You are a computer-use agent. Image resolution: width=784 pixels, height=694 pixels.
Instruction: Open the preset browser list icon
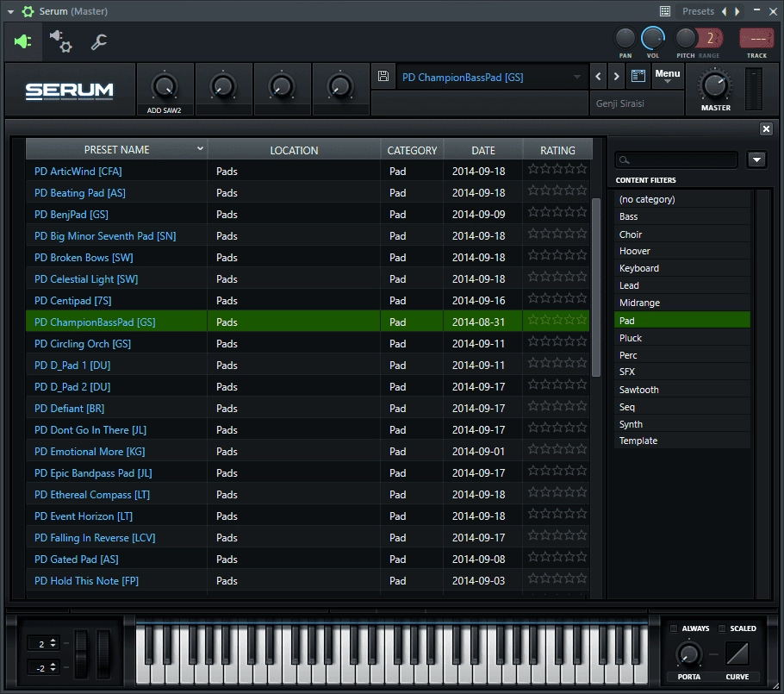(x=638, y=76)
